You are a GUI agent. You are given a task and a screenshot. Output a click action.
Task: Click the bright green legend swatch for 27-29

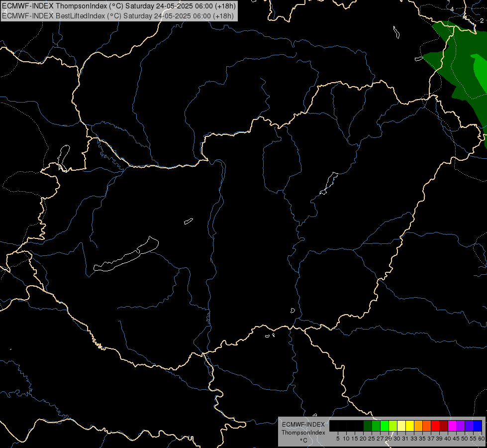click(x=385, y=426)
